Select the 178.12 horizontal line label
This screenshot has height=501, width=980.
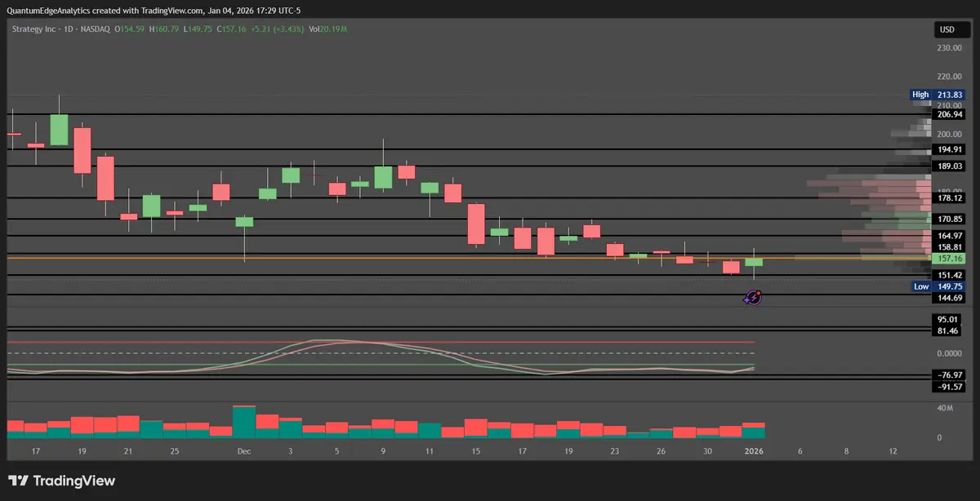pyautogui.click(x=947, y=197)
